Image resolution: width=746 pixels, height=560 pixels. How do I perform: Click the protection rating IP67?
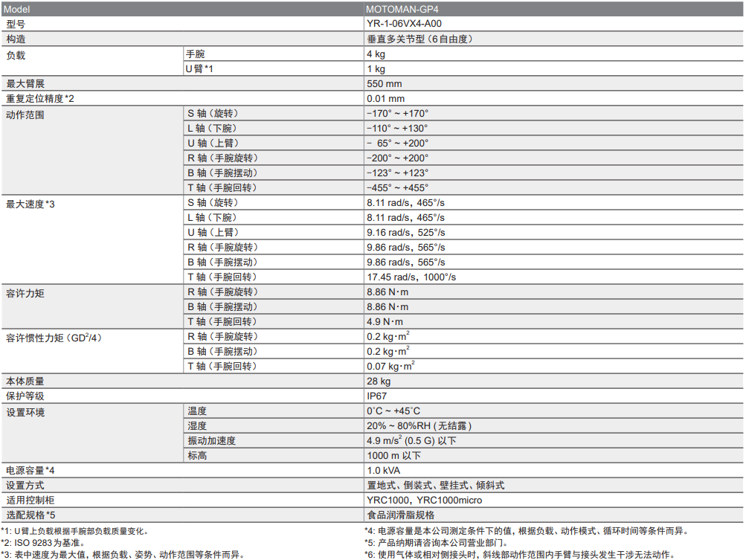click(376, 396)
